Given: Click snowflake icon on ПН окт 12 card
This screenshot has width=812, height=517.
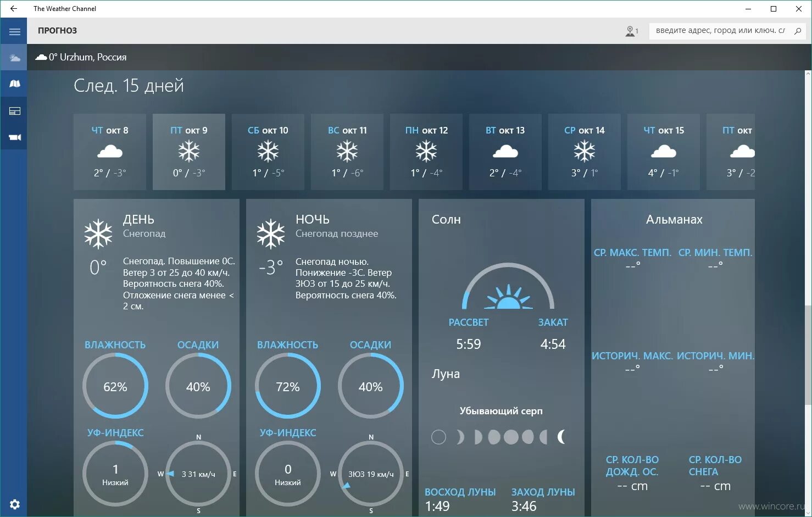Looking at the screenshot, I should [x=426, y=151].
